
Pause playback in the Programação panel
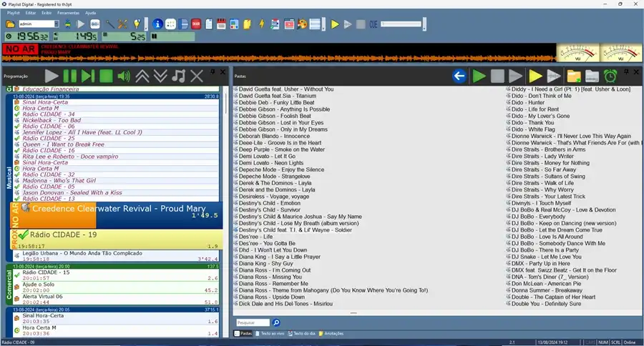click(x=70, y=76)
